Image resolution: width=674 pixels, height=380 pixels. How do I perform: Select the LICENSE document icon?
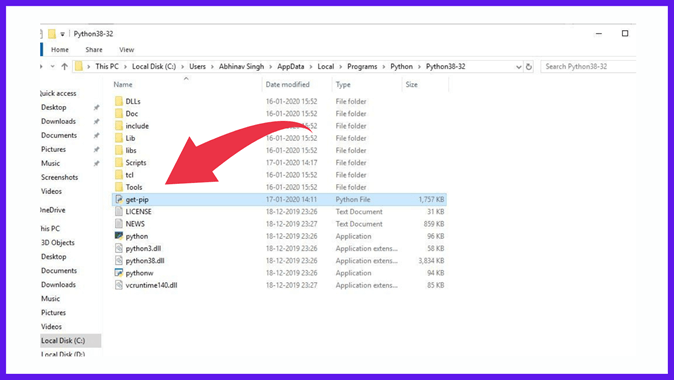pyautogui.click(x=119, y=211)
